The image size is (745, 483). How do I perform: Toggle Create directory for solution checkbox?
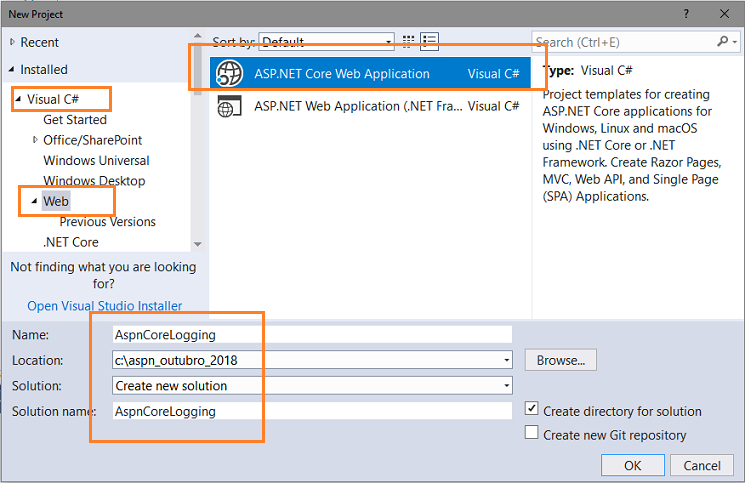532,408
